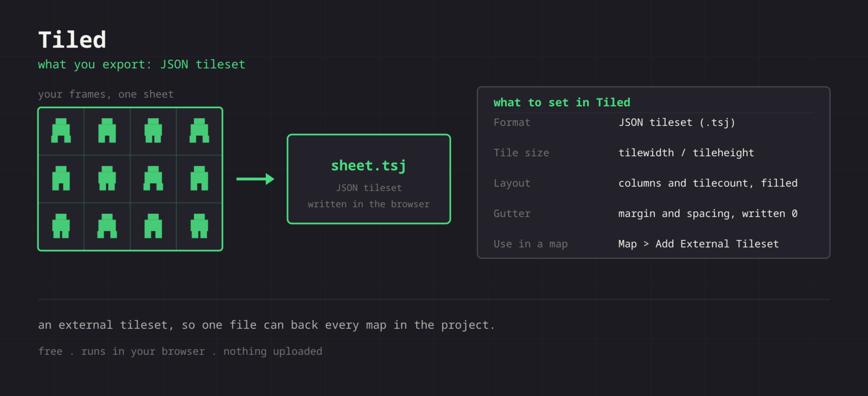Screen dimensions: 868x396
Task: Click the "Map > Add External Tileset" value
Action: tap(699, 244)
